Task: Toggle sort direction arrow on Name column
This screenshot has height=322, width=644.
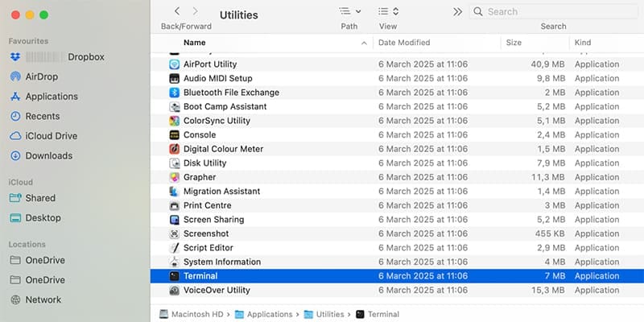Action: (x=364, y=43)
